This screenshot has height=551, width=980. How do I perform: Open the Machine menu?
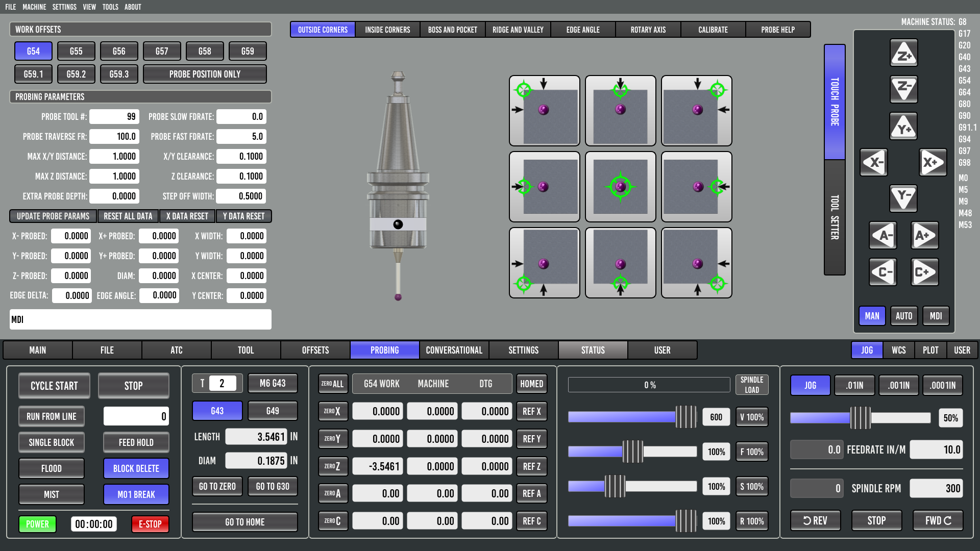click(34, 7)
